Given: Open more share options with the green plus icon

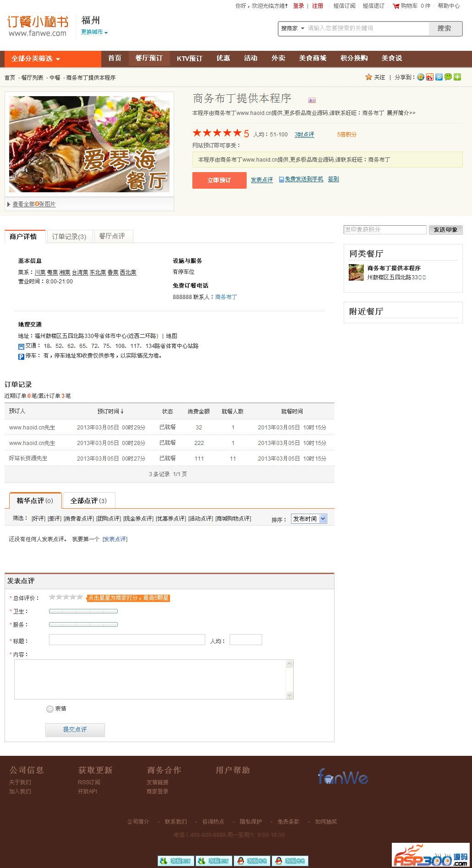Looking at the screenshot, I should click(457, 77).
